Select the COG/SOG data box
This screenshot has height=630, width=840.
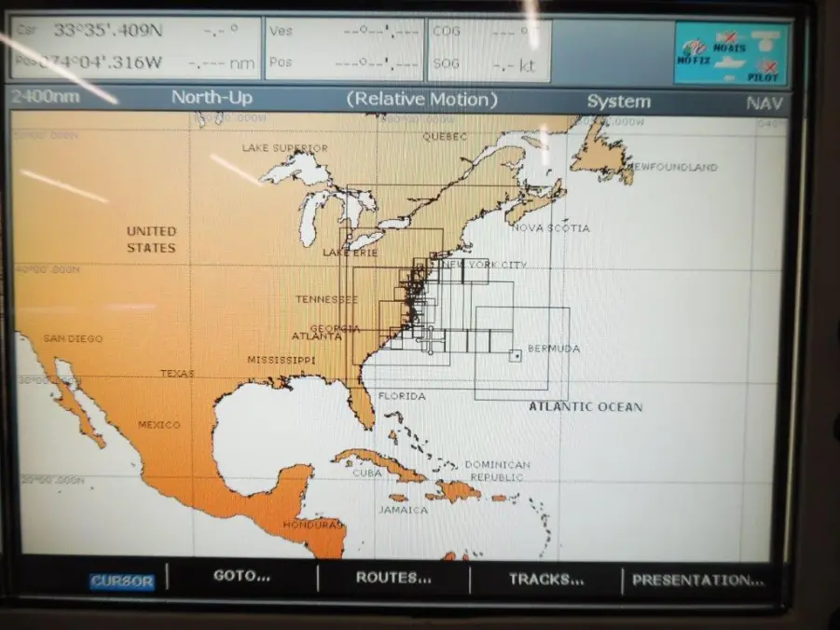489,49
